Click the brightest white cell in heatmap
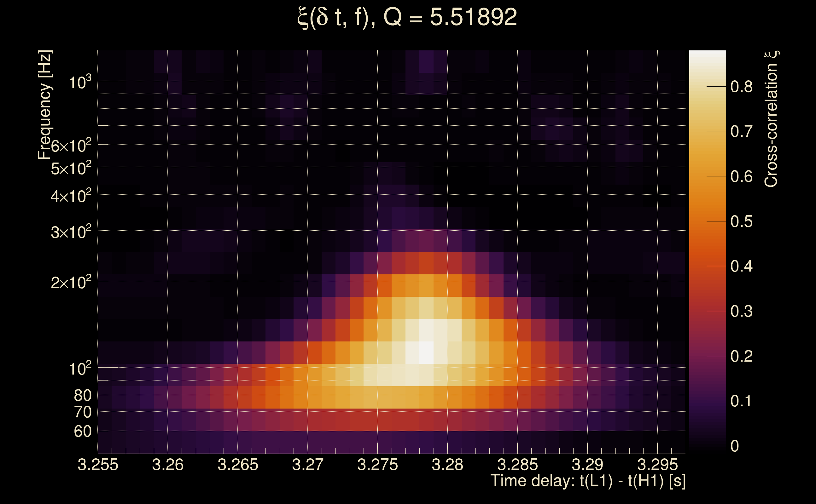The height and width of the screenshot is (504, 816). point(426,352)
